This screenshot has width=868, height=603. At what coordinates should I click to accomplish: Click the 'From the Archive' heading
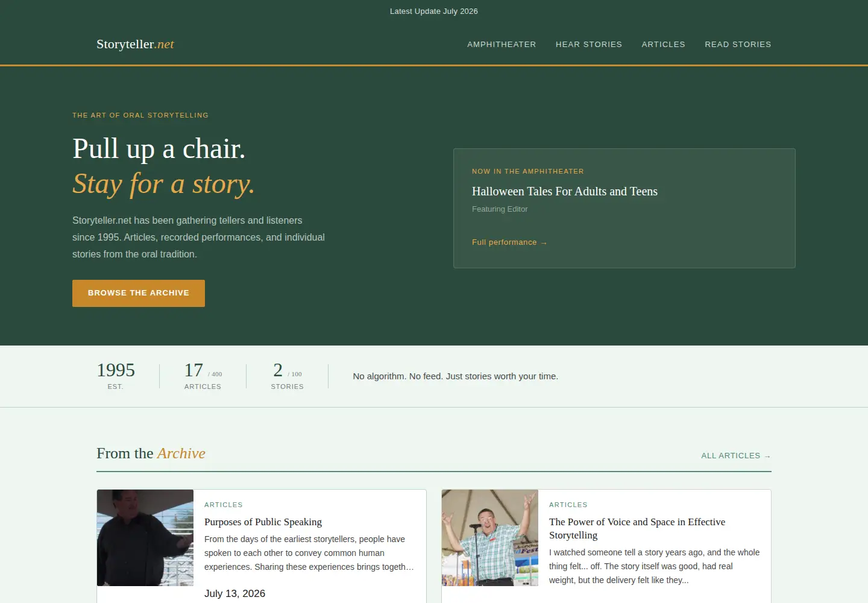[x=151, y=453]
